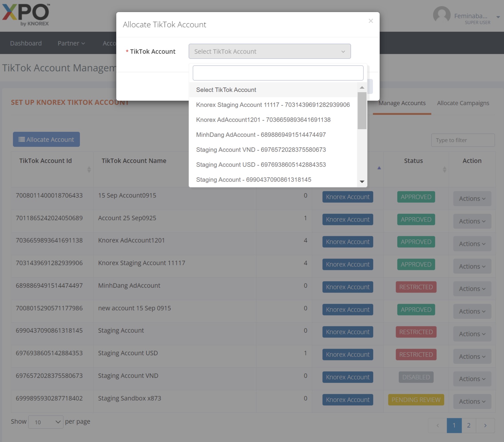This screenshot has width=504, height=442.
Task: Close the Allocate TikTok Account dialog
Action: (x=371, y=21)
